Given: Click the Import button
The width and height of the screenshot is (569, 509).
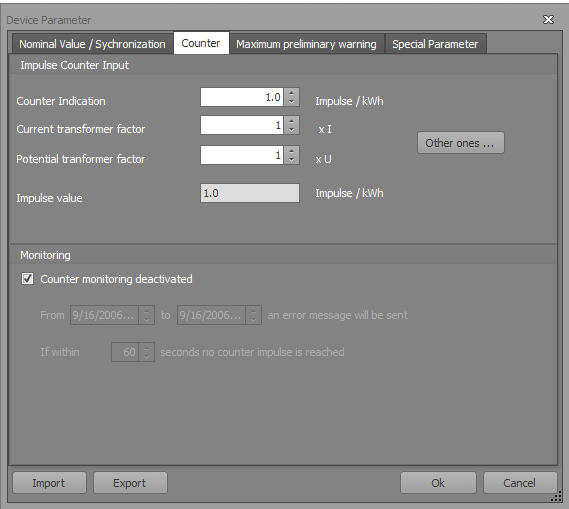Looking at the screenshot, I should 49,483.
